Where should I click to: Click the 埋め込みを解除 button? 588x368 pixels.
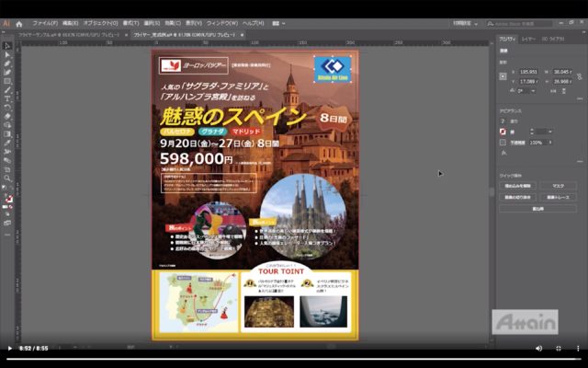coord(517,186)
